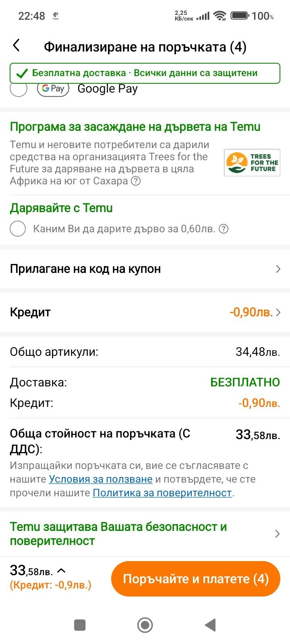Screen dimensions: 290x644
Task: Expand Temu safety and privacy section chevron
Action: pos(277,534)
